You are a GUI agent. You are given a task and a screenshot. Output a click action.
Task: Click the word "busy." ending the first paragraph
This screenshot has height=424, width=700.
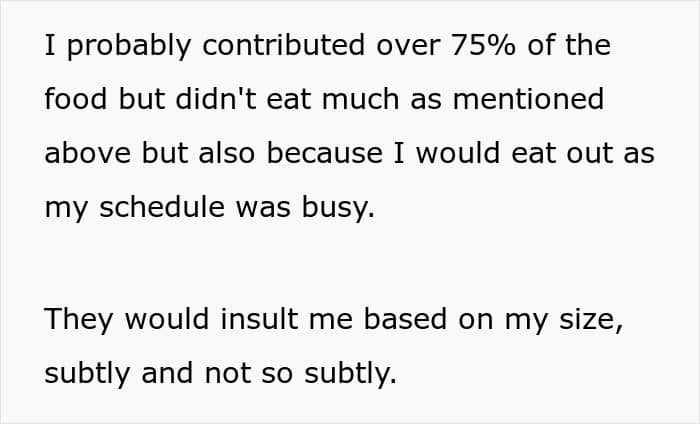(338, 209)
